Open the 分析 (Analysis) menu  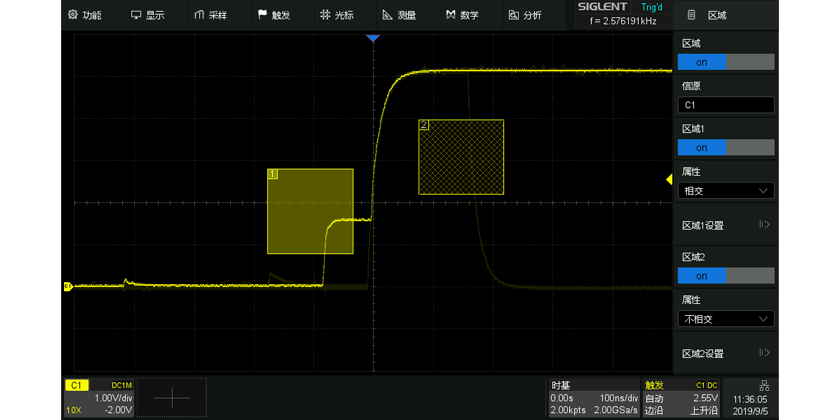click(x=525, y=15)
